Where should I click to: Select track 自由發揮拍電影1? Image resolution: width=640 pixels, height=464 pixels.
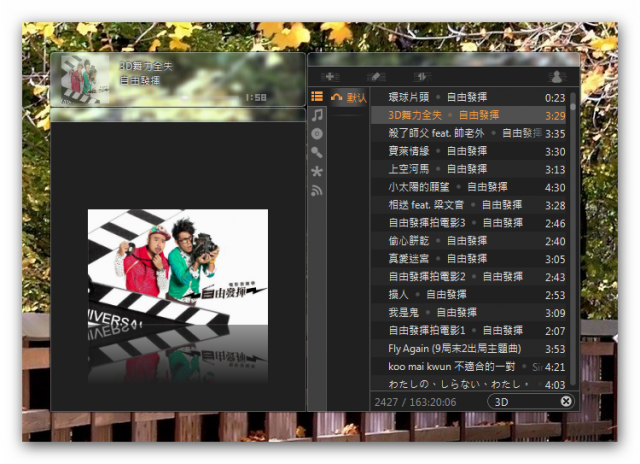tap(468, 331)
